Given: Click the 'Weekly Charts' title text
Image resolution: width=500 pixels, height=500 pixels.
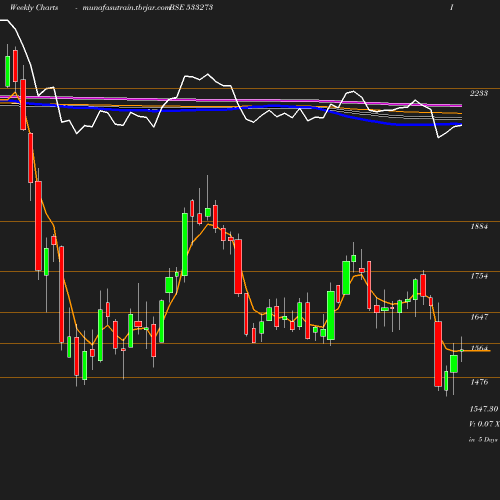Looking at the screenshot, I should pos(34,7).
